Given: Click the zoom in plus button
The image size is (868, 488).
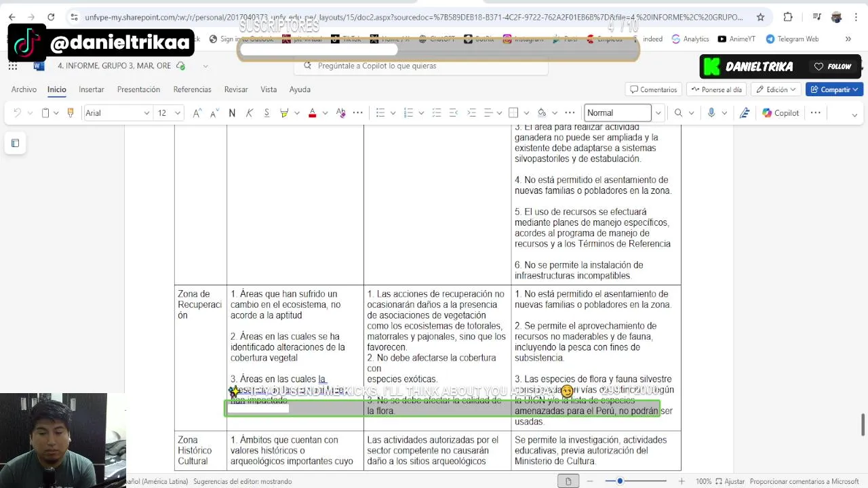Looking at the screenshot, I should coord(682,481).
